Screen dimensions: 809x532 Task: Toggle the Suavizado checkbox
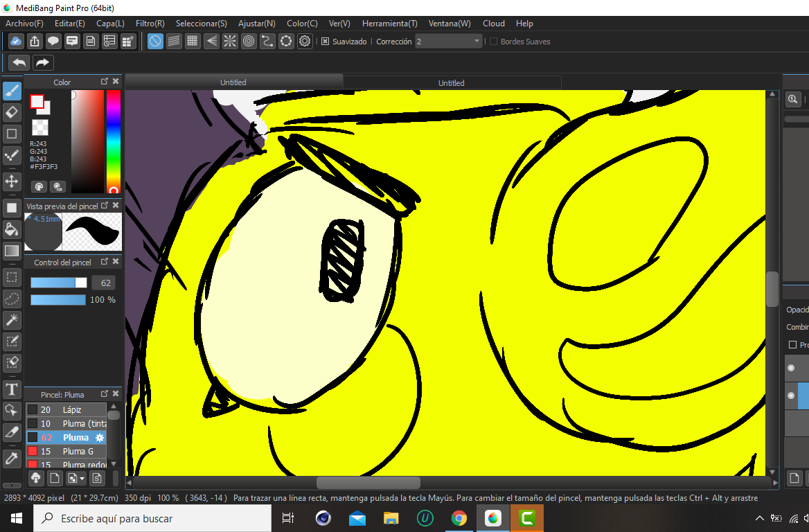coord(325,42)
